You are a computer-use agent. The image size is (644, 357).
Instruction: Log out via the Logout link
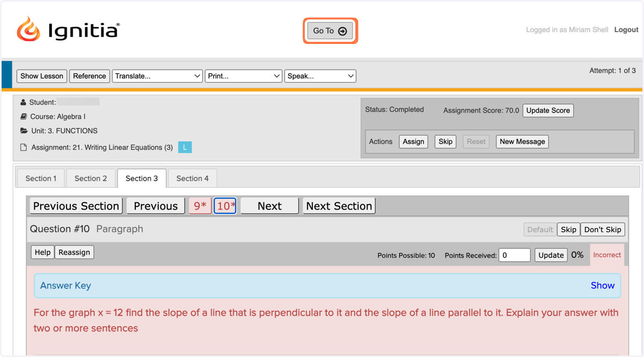click(x=626, y=30)
